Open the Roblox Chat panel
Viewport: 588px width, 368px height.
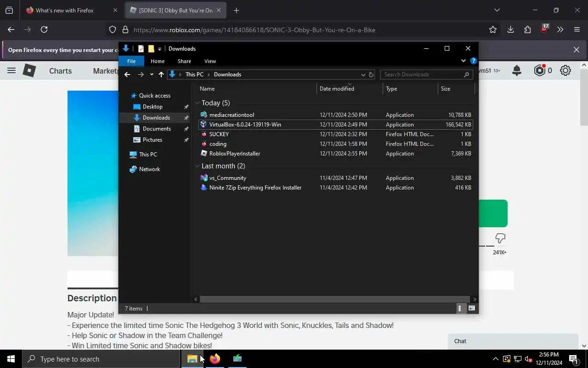click(x=513, y=341)
